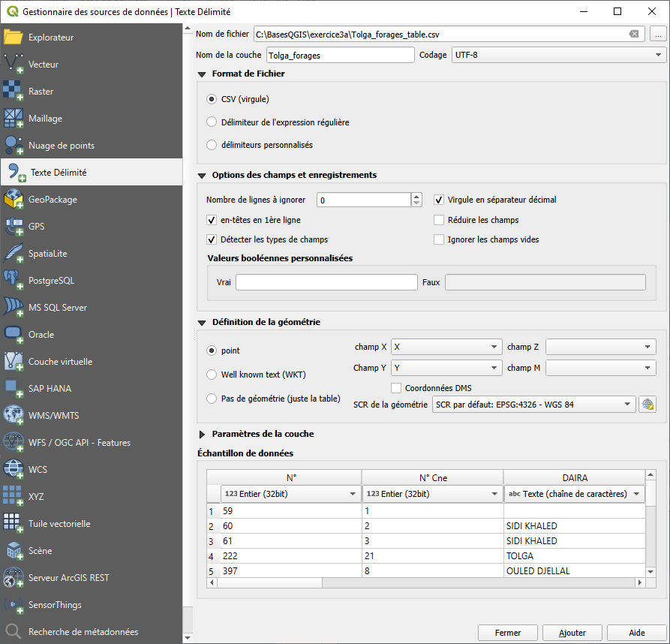Enable the Réduire les champs checkbox
The height and width of the screenshot is (644, 670).
point(439,220)
